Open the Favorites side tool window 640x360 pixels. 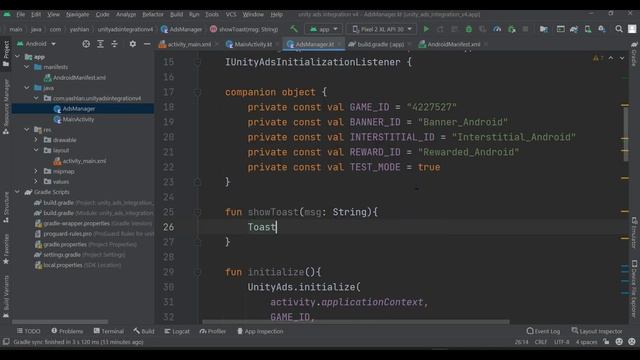[x=6, y=249]
